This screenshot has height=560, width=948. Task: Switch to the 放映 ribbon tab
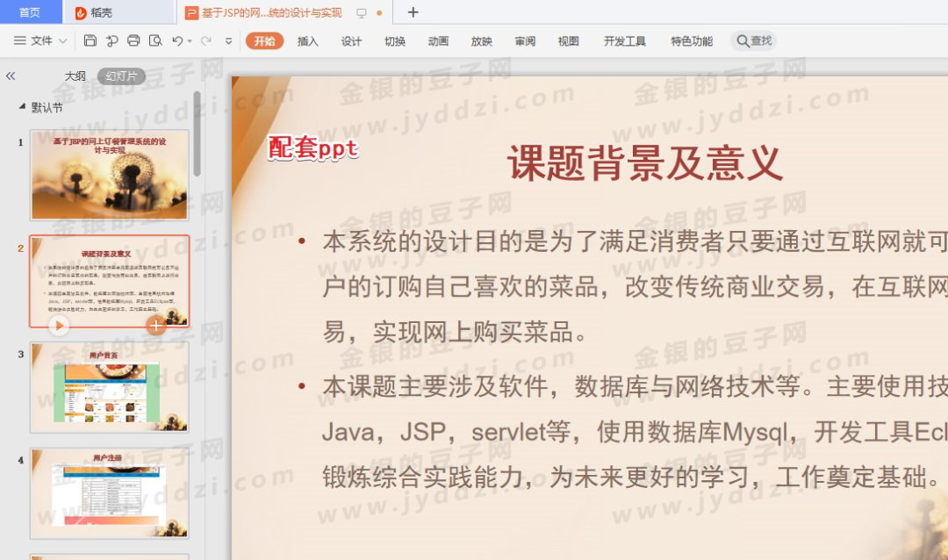[482, 41]
